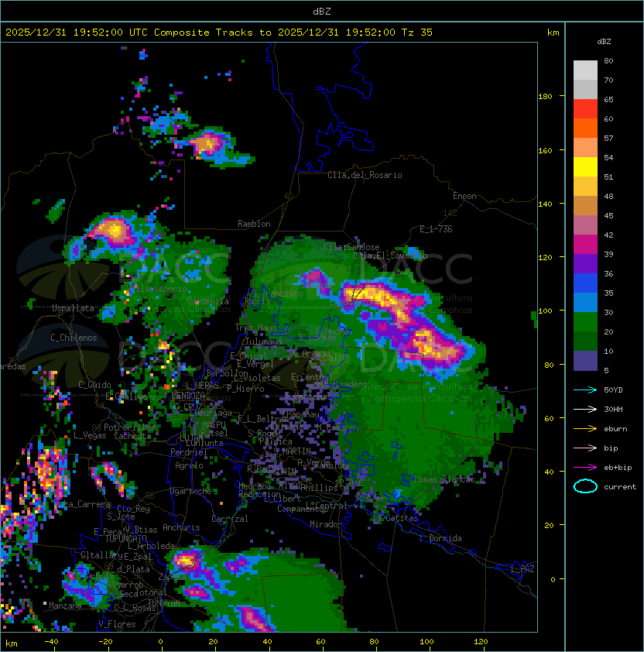This screenshot has width=644, height=652.
Task: Select the L_PAZ place label
Action: click(x=522, y=569)
